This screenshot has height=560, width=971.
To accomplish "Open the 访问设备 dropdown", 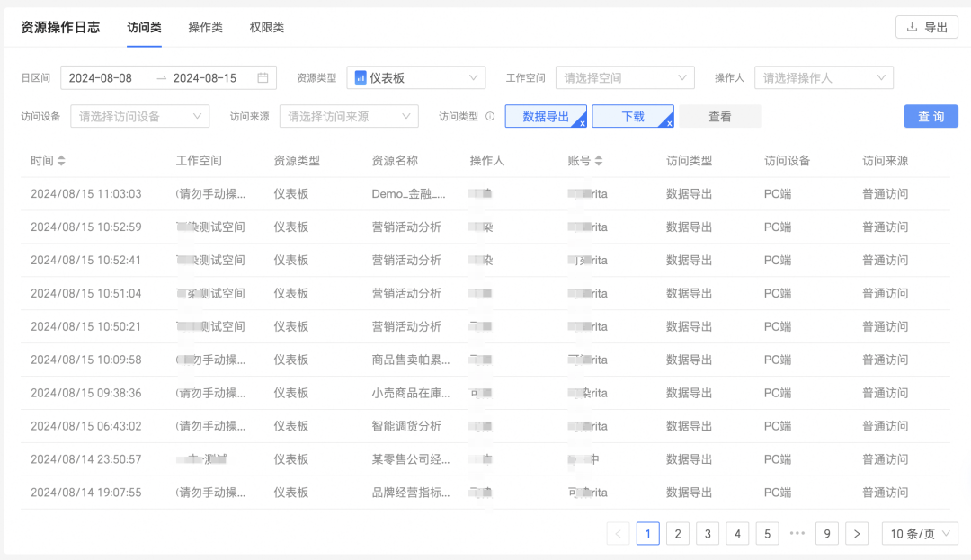I will (x=139, y=117).
